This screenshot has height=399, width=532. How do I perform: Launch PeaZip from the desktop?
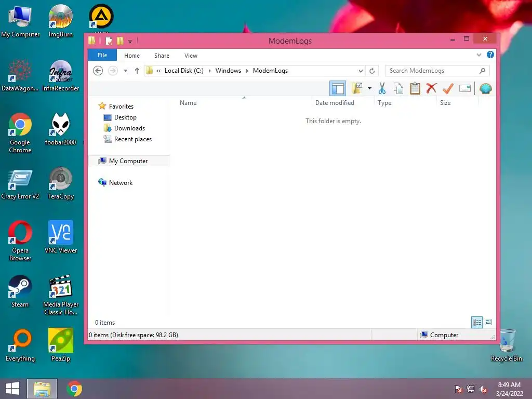[60, 345]
